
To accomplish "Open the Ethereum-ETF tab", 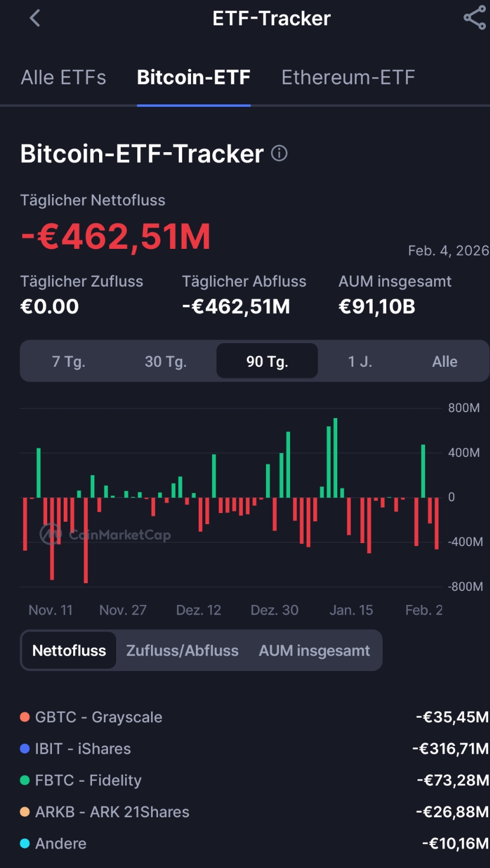I will pos(348,77).
